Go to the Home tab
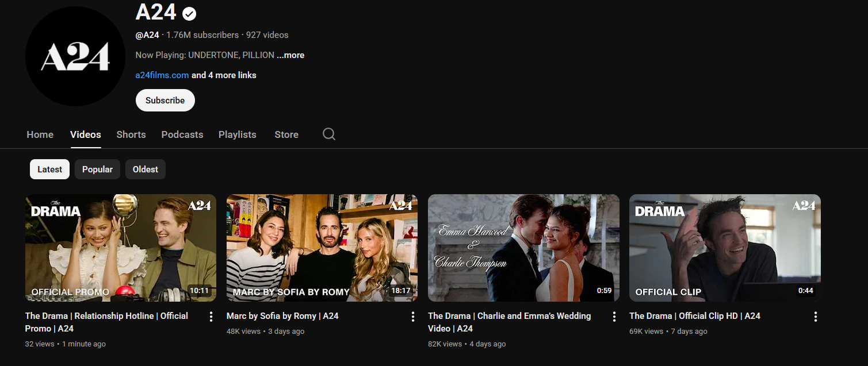This screenshot has width=868, height=366. point(40,134)
